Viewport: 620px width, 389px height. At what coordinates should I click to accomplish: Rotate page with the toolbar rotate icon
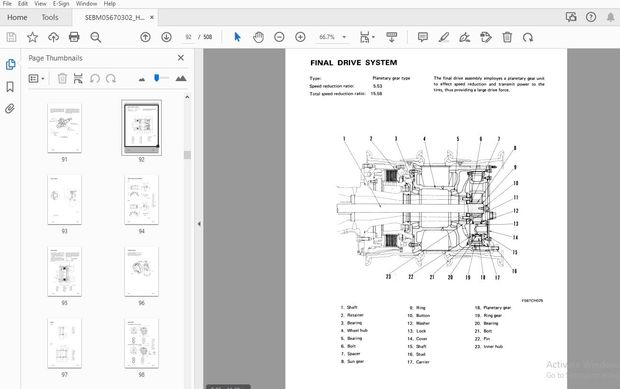click(x=528, y=37)
